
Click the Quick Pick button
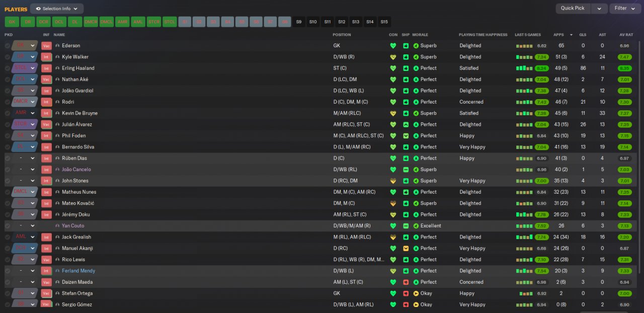coord(573,9)
